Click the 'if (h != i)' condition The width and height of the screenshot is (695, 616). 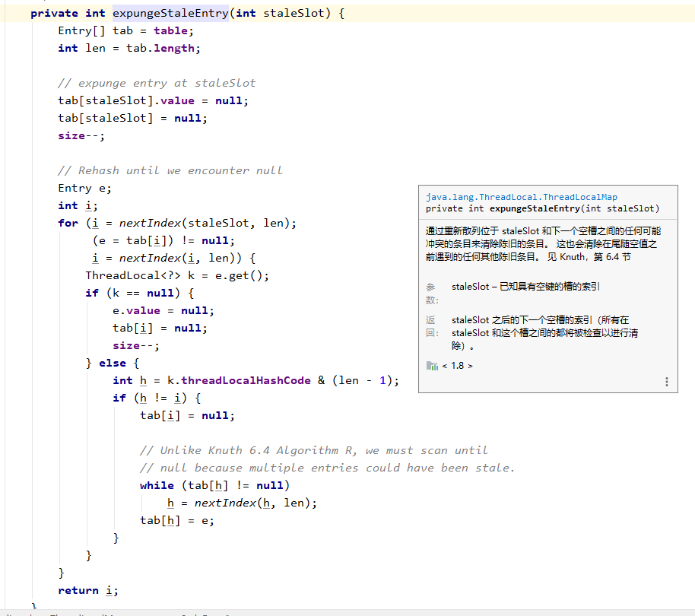[x=150, y=398]
